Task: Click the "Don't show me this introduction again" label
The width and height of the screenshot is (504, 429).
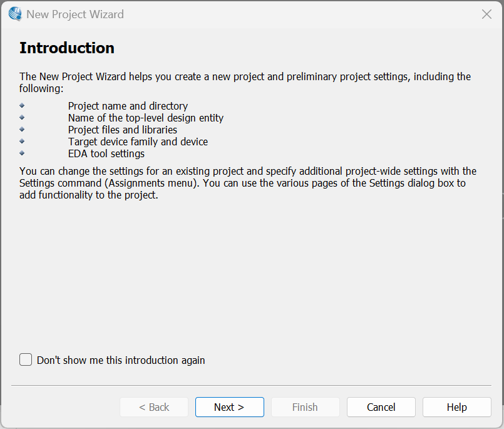Action: [121, 360]
